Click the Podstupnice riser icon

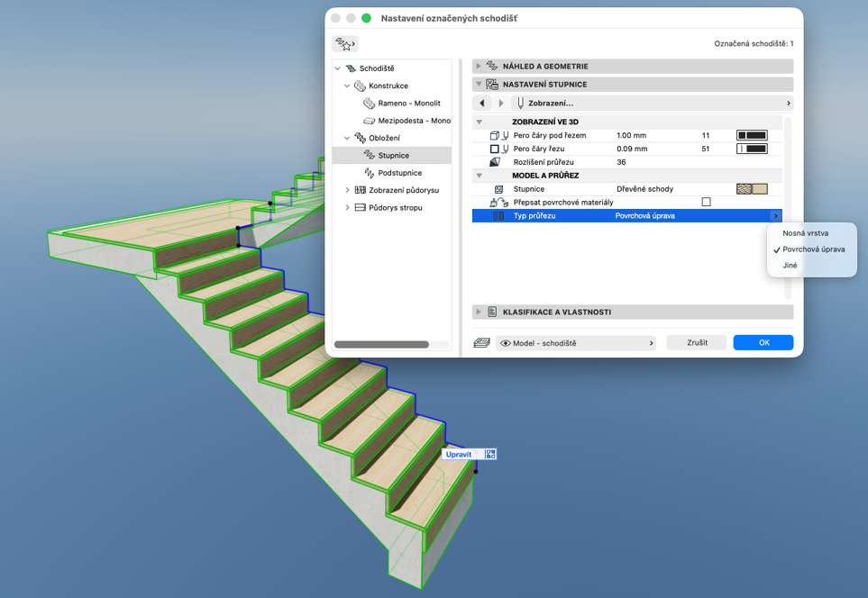pyautogui.click(x=370, y=173)
